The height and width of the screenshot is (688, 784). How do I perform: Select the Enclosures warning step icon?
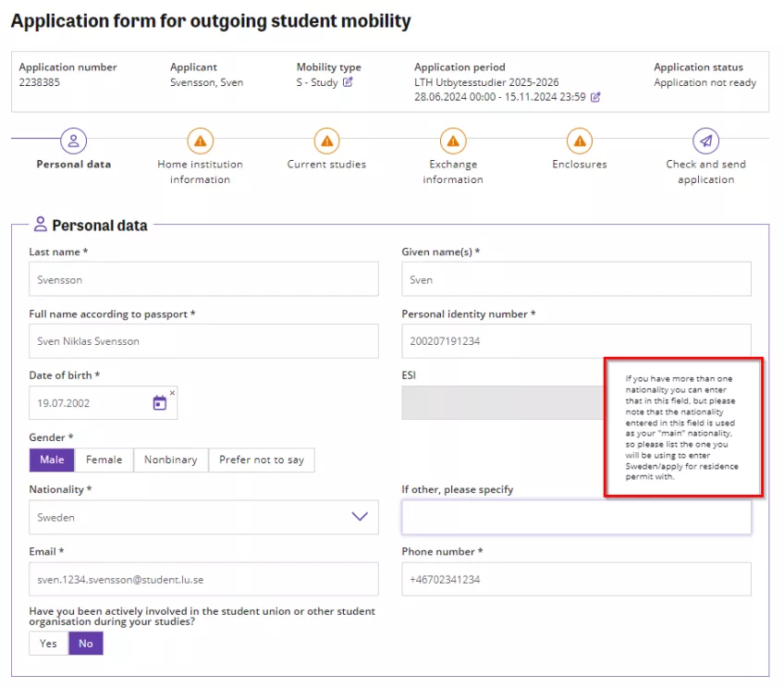(x=580, y=141)
